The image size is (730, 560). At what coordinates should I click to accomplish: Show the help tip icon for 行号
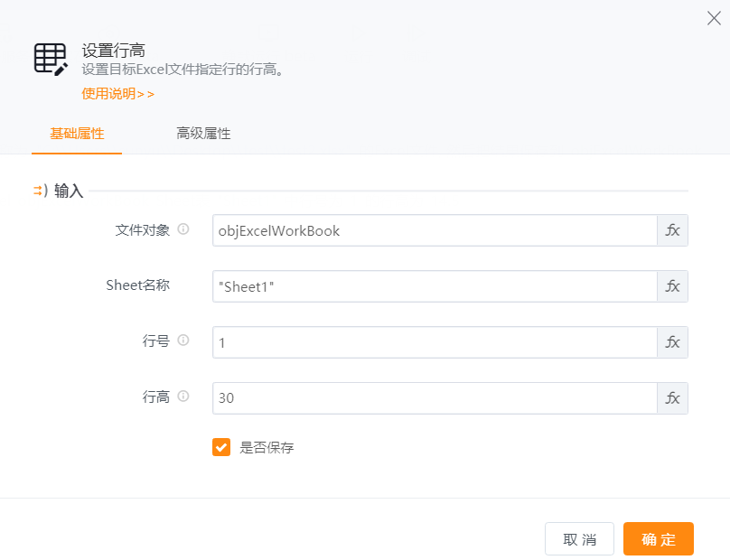click(183, 341)
